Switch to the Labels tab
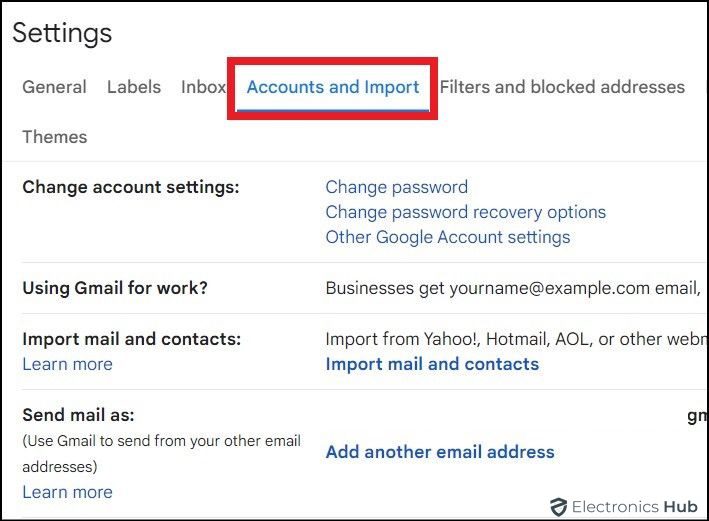The height and width of the screenshot is (521, 709). click(134, 87)
